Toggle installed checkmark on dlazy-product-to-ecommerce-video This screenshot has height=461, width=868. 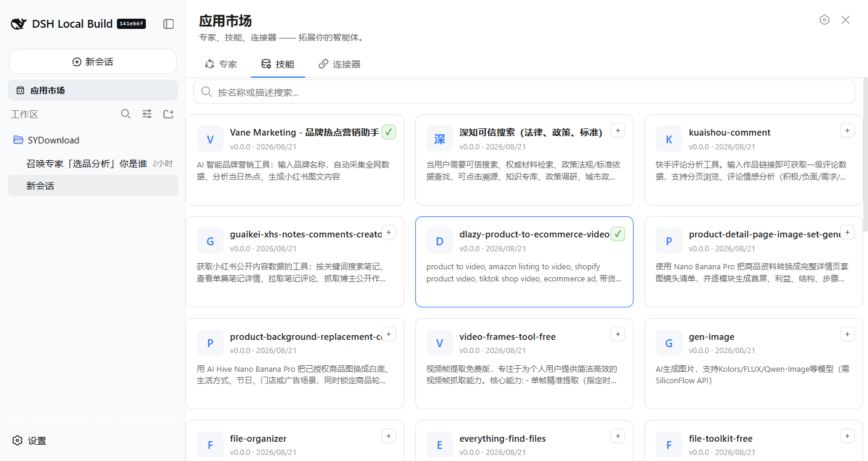pyautogui.click(x=618, y=234)
